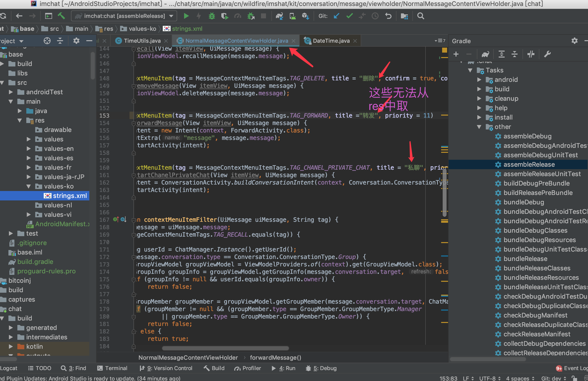The image size is (588, 381).
Task: Start debugging with the bug icon
Action: pos(212,16)
